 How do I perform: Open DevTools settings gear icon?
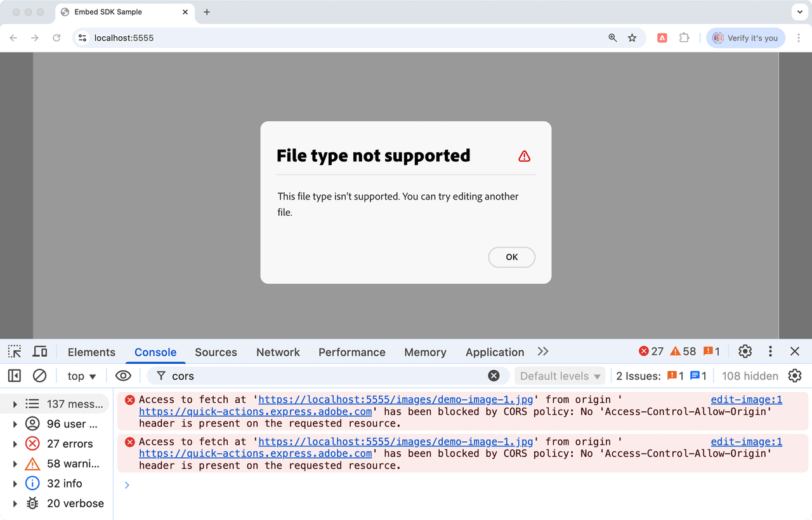pos(745,352)
